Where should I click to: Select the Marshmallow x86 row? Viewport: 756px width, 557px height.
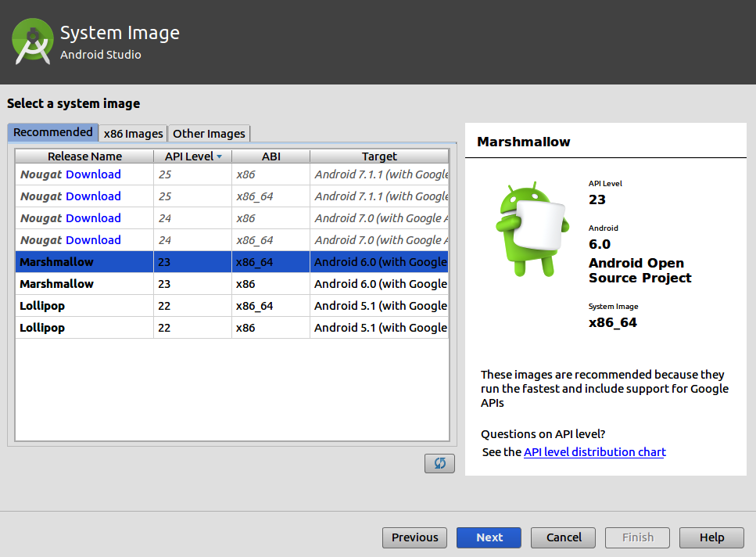[x=232, y=284]
